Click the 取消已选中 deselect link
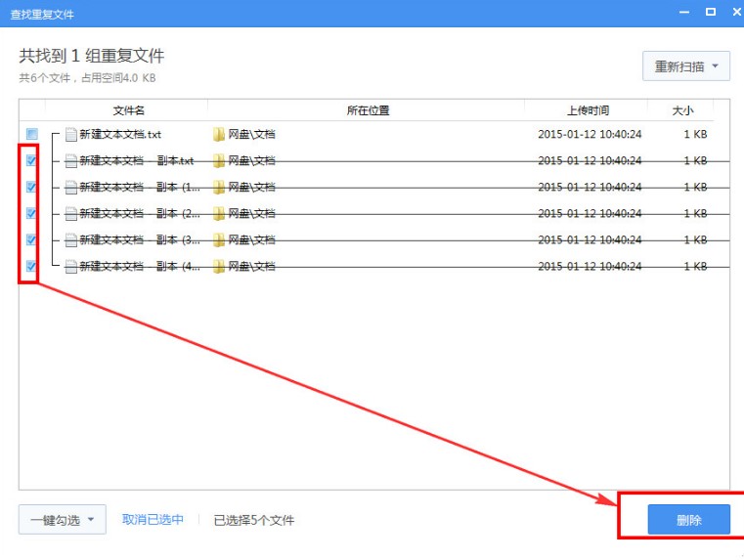 (153, 520)
